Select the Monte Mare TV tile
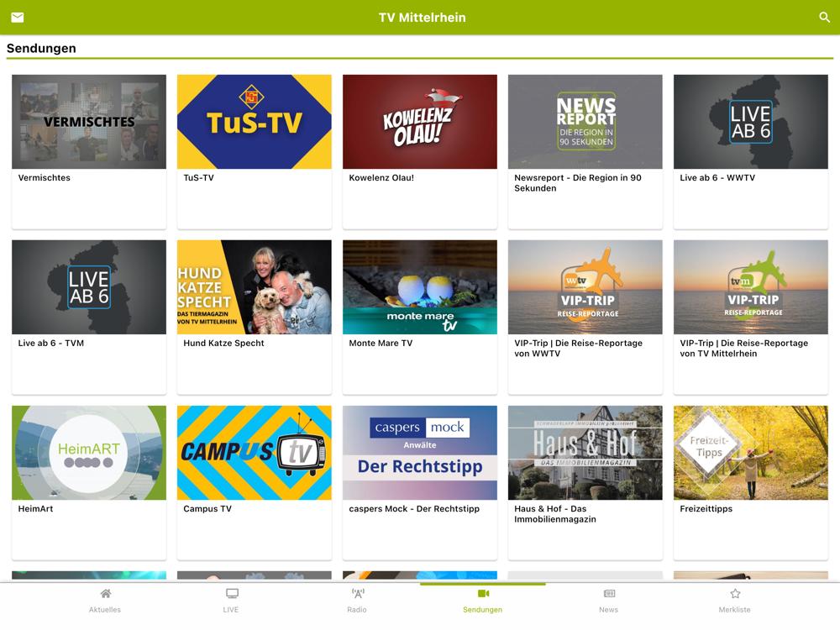 [x=420, y=318]
